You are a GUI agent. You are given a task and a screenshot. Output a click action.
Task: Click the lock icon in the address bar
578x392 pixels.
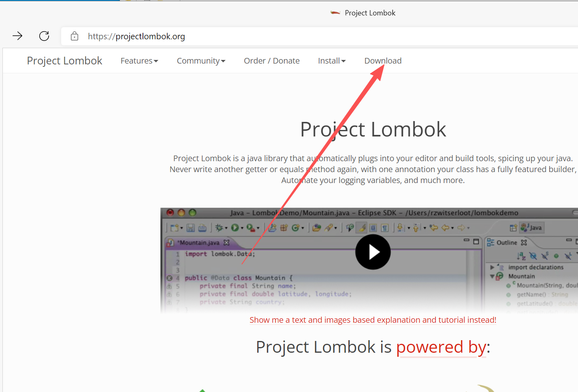tap(75, 36)
